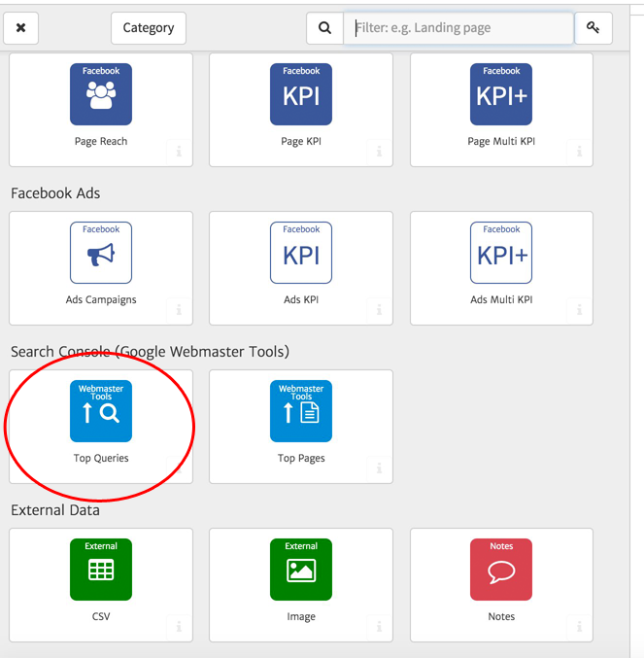Click the Facebook Ads section heading

[x=55, y=193]
